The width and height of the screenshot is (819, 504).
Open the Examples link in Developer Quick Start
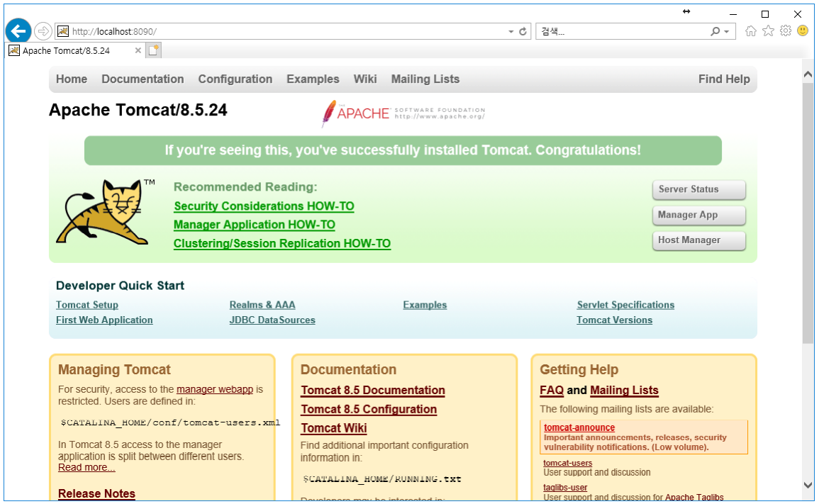click(x=425, y=305)
